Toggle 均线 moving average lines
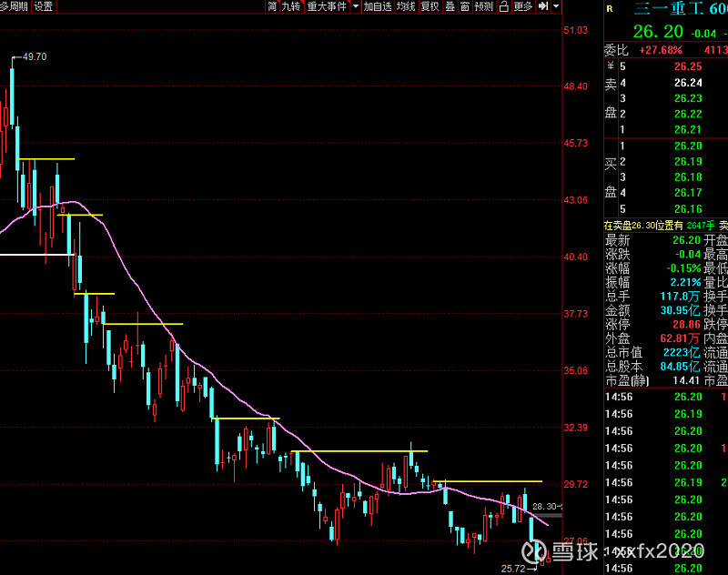728x575 pixels. pos(406,6)
